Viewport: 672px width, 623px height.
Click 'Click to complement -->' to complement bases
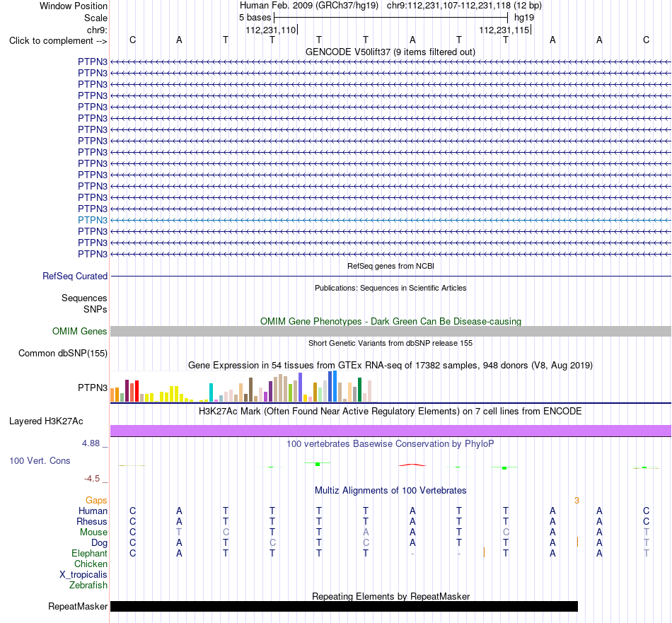pos(58,41)
